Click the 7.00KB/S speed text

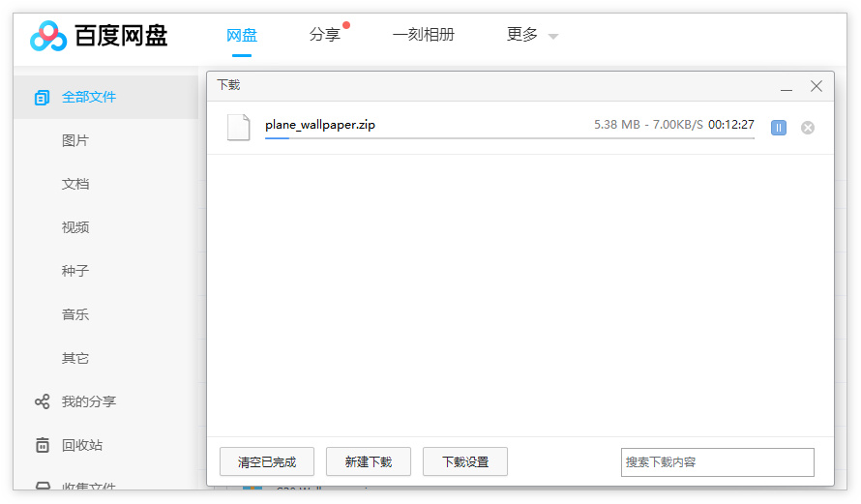tap(677, 125)
